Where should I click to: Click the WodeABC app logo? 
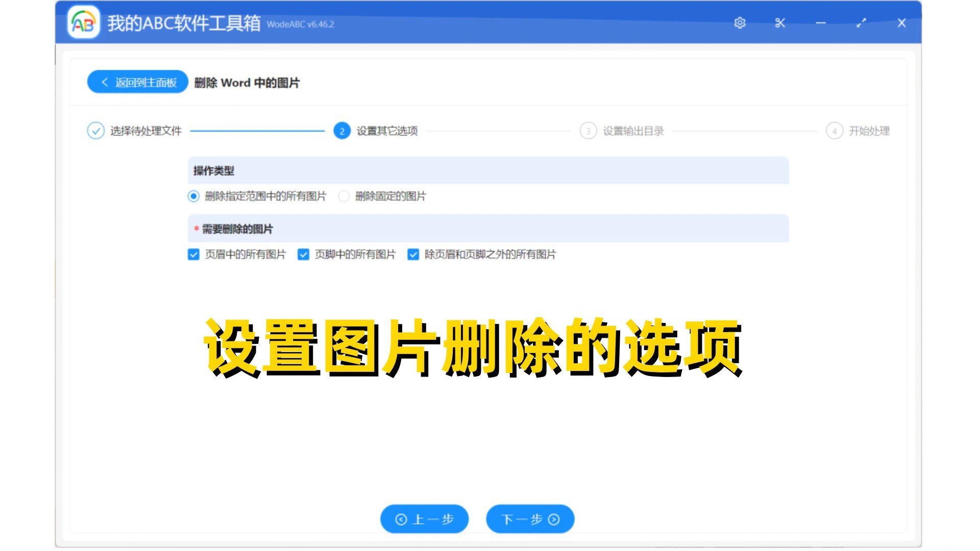pyautogui.click(x=84, y=22)
